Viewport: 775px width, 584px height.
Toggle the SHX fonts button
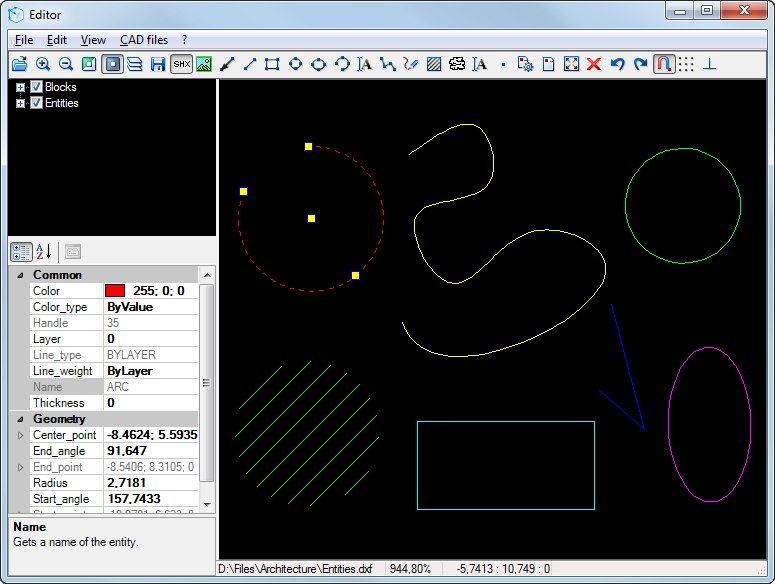(181, 64)
